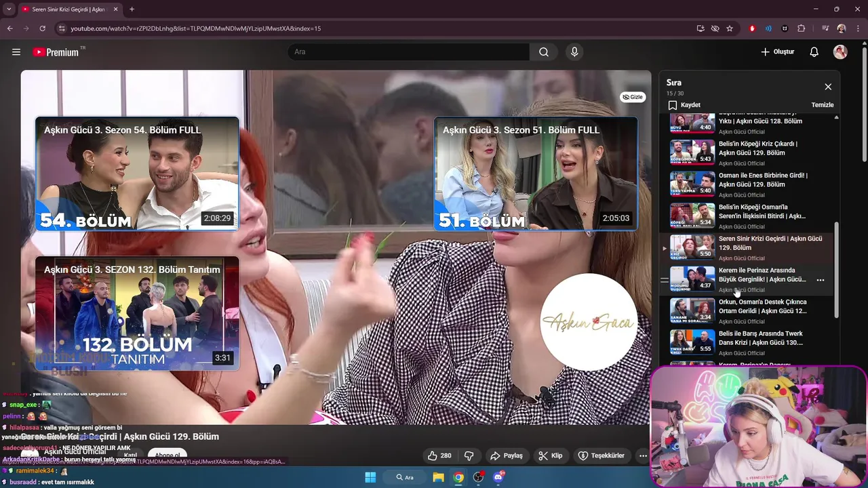Open YouTube account avatar menu
868x488 pixels.
click(840, 52)
